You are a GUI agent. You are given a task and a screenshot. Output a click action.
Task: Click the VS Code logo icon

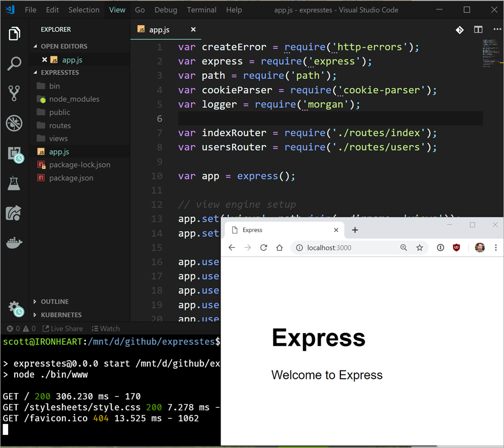(x=10, y=10)
